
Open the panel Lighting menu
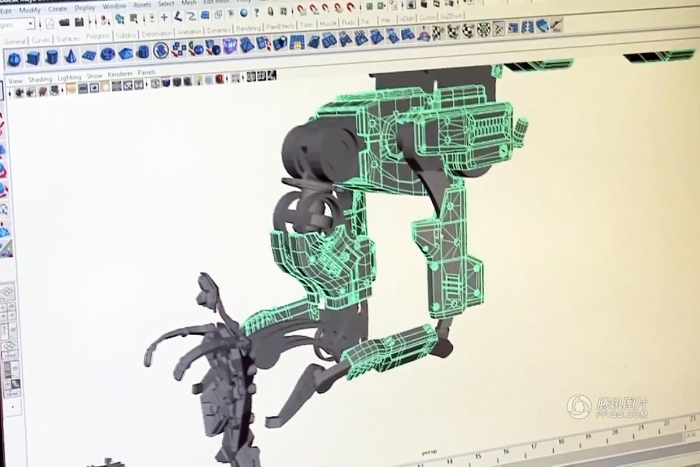(x=69, y=78)
